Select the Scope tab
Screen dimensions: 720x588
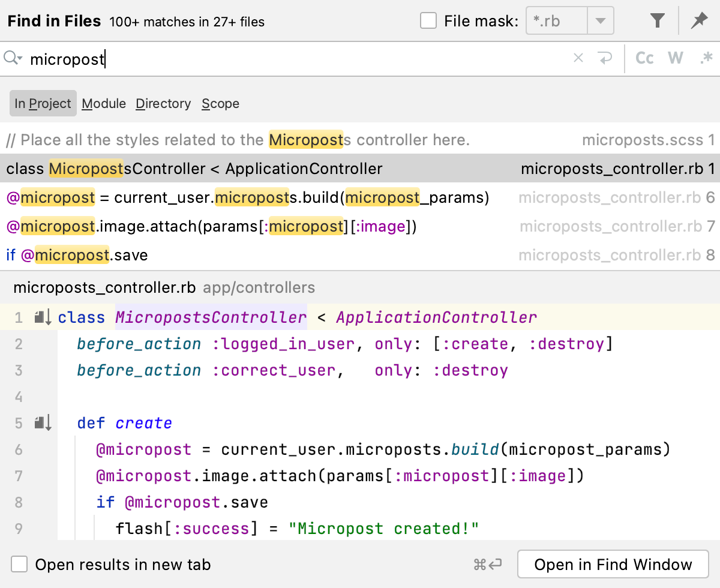(220, 103)
